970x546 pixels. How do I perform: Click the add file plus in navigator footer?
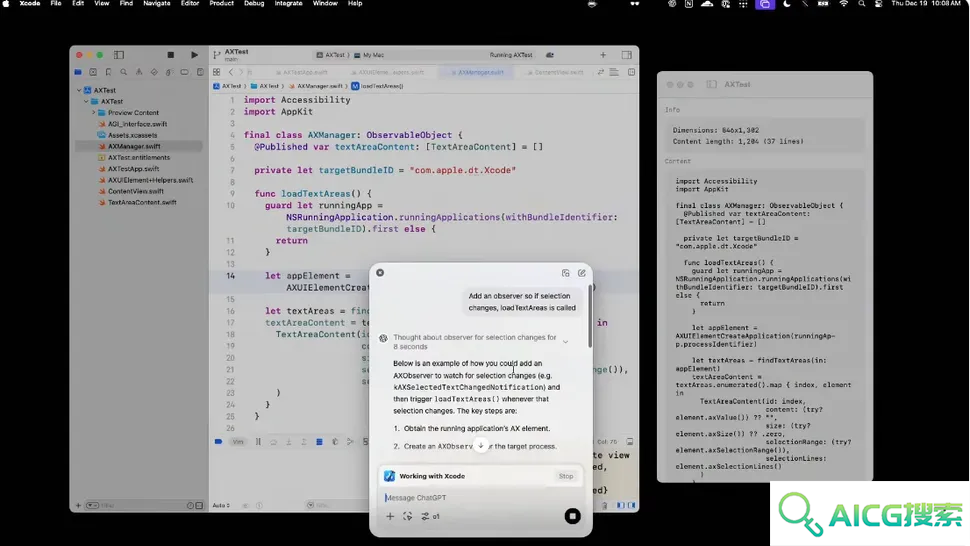tap(78, 506)
